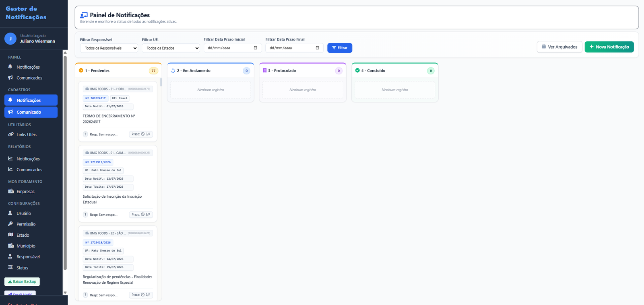The width and height of the screenshot is (644, 305).
Task: Open the TERMO DE ENCERRAMENTO card
Action: (x=118, y=111)
